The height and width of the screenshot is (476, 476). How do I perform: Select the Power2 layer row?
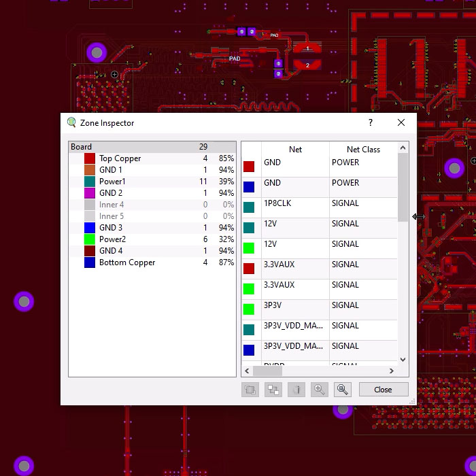152,239
